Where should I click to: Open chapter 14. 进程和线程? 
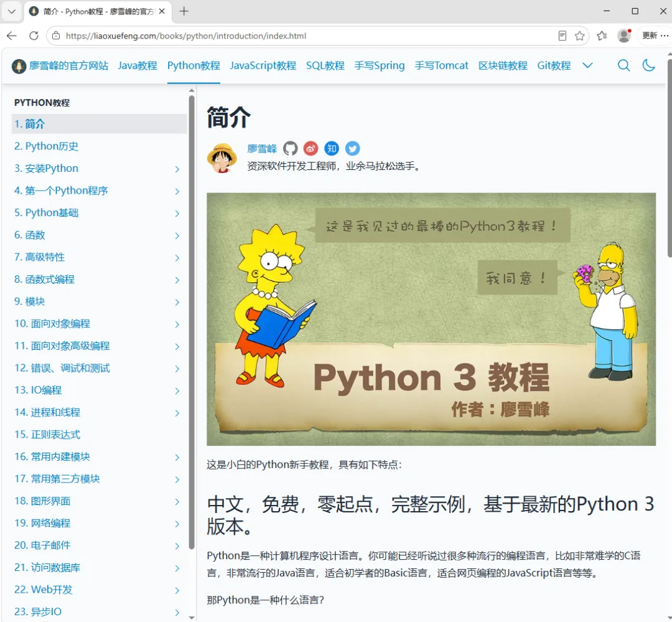point(47,412)
